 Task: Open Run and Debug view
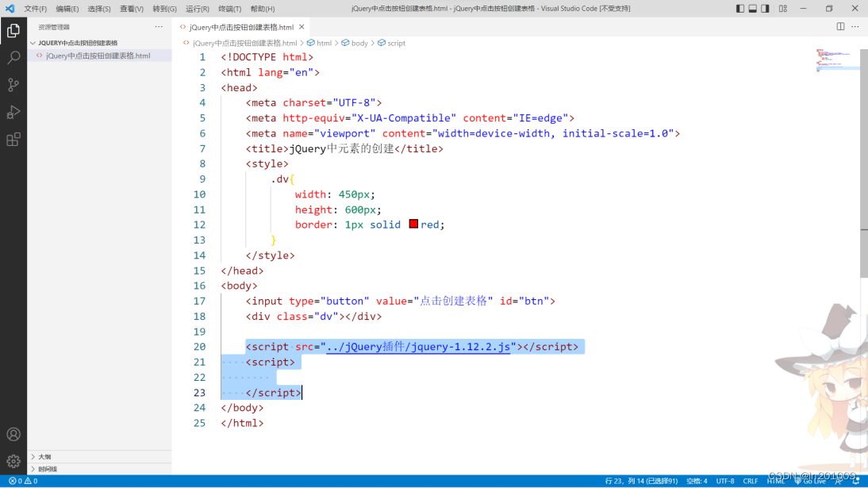pos(13,112)
